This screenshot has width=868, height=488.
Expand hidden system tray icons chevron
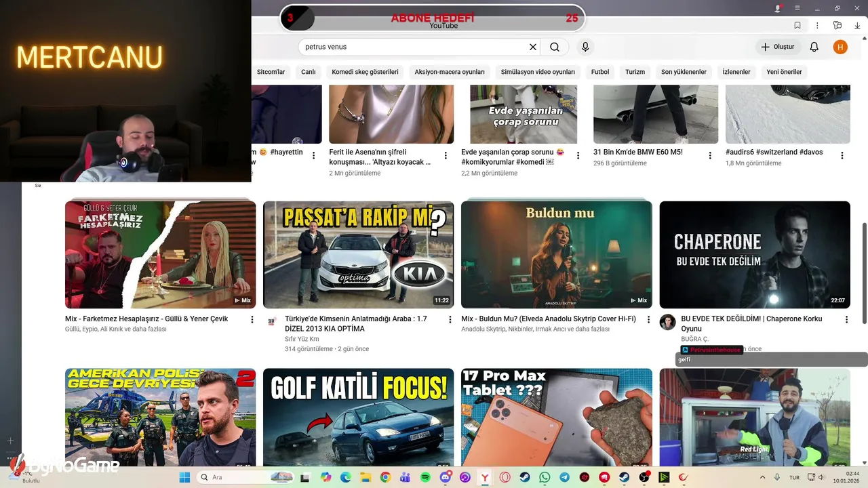pyautogui.click(x=763, y=477)
